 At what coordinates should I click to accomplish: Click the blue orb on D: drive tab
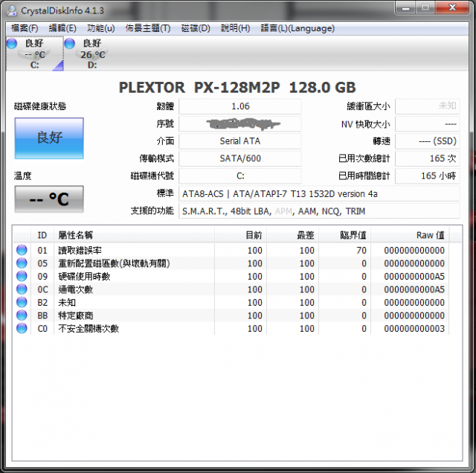coord(69,43)
